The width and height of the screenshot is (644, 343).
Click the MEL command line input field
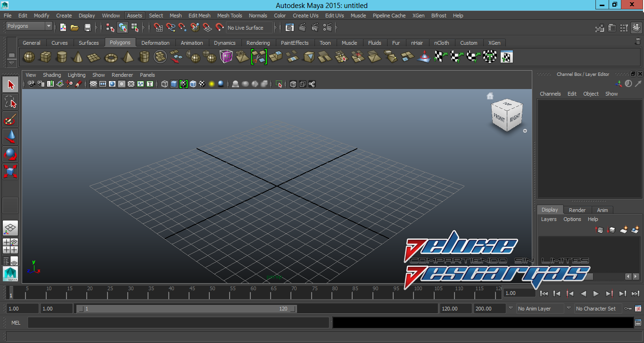click(178, 323)
